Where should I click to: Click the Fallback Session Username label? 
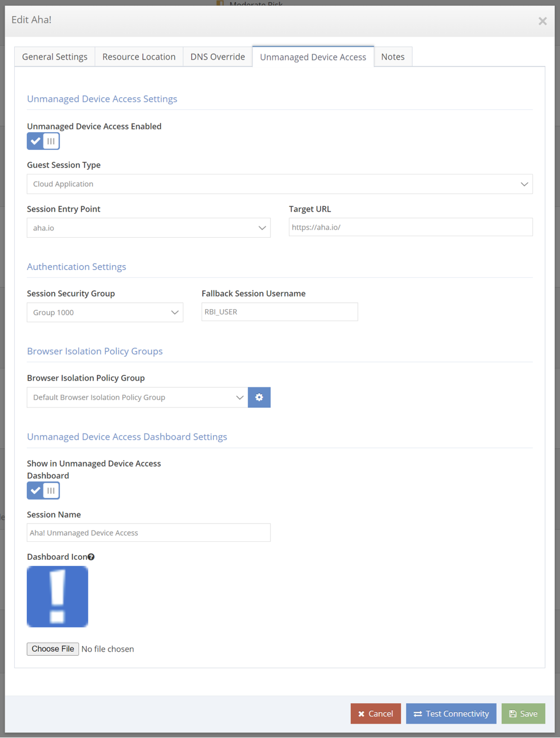pos(254,293)
